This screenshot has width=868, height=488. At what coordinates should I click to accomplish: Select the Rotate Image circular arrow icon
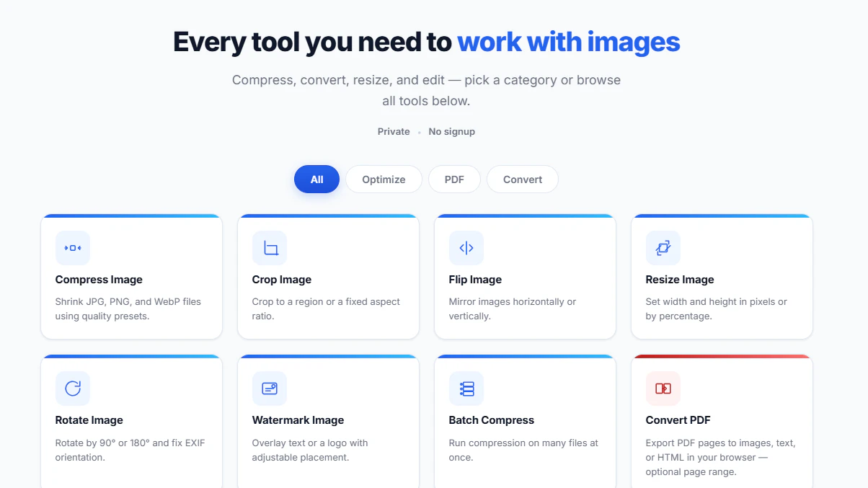[73, 388]
